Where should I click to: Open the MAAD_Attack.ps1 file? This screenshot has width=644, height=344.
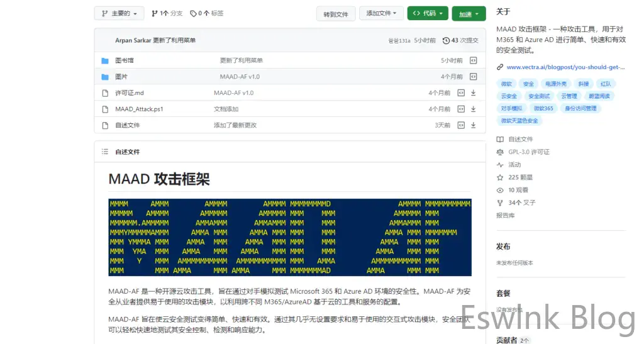[139, 109]
